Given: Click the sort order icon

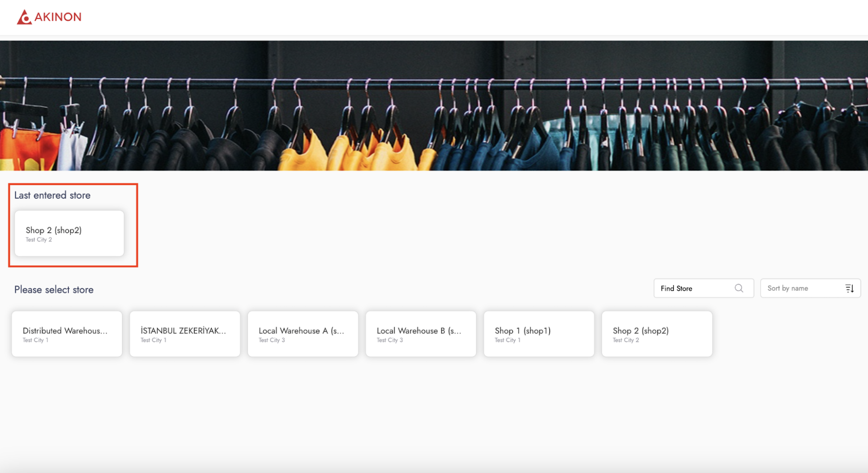Looking at the screenshot, I should (849, 288).
